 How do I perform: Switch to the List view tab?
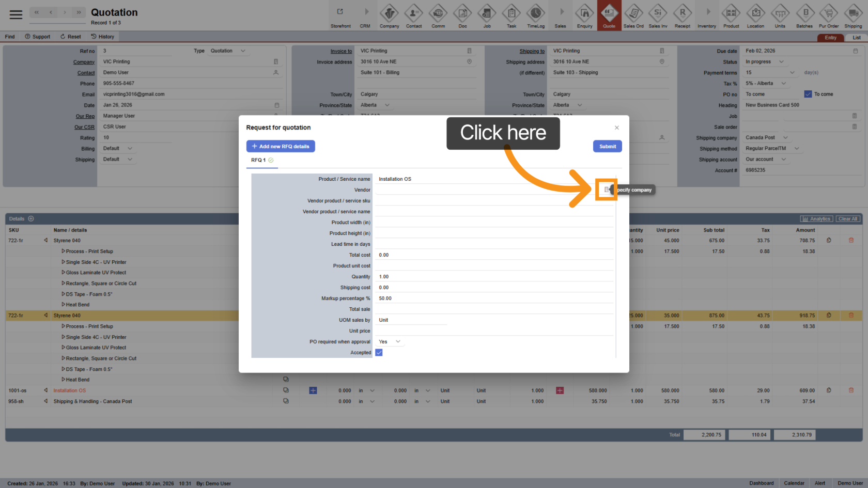856,38
